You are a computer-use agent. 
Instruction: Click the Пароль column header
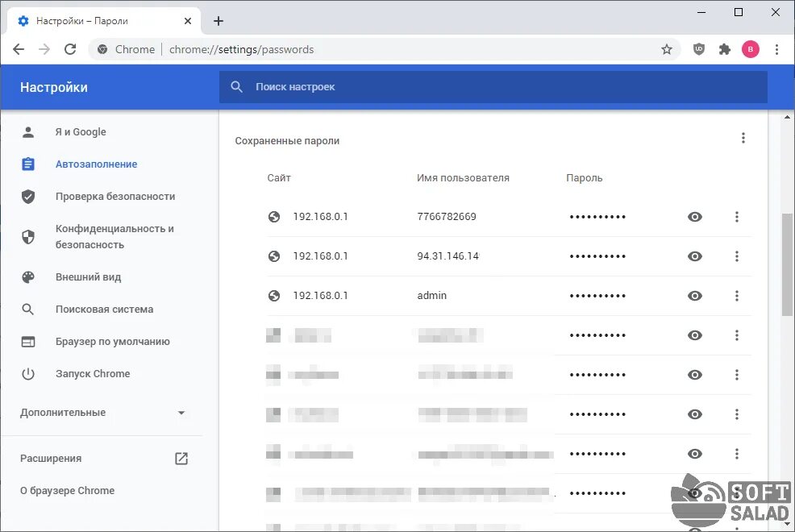coord(584,178)
